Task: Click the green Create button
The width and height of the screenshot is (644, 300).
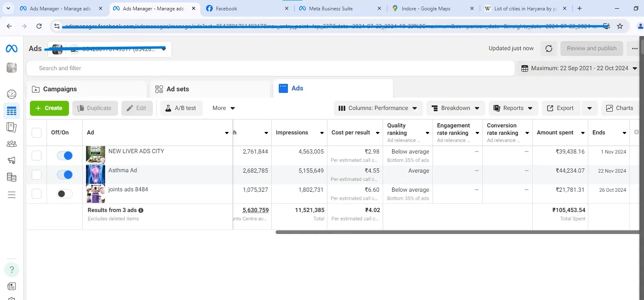Action: pos(49,108)
